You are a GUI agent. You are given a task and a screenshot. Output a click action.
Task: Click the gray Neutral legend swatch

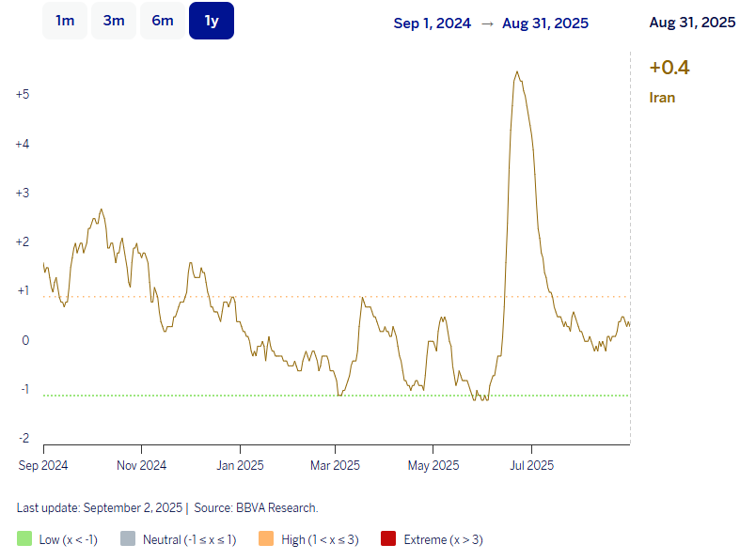tap(128, 538)
